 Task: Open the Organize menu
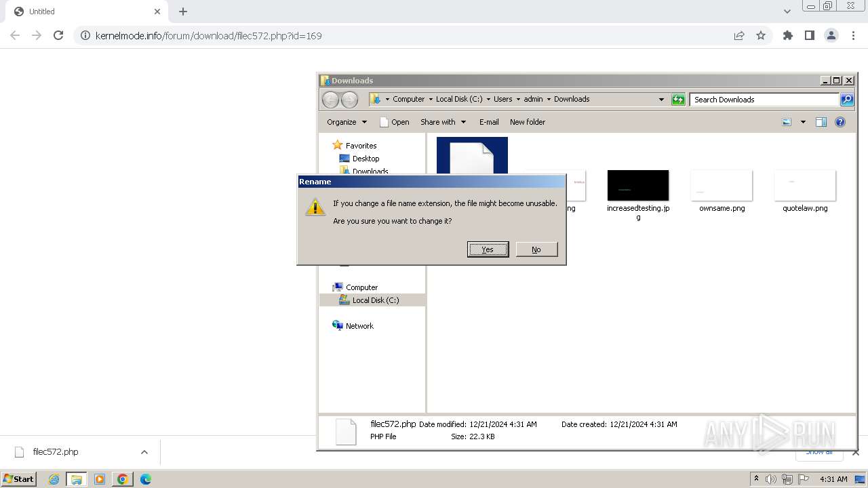(347, 122)
